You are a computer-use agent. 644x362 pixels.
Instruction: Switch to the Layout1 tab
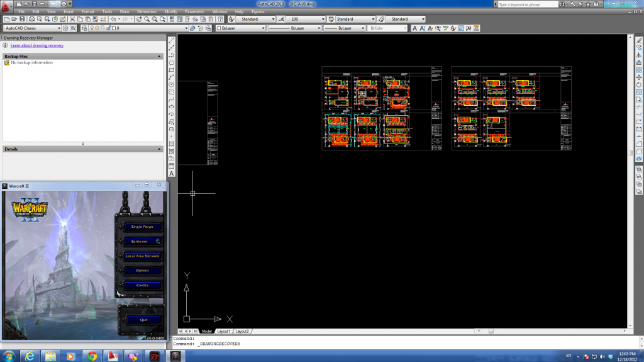pyautogui.click(x=223, y=331)
